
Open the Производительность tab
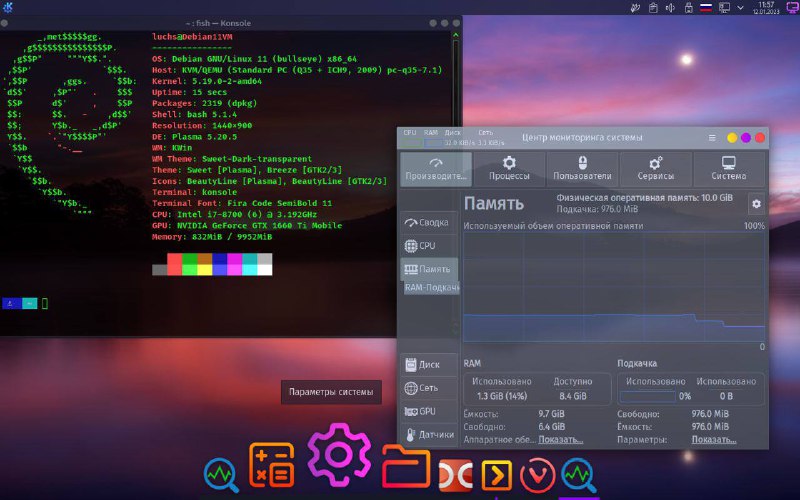pos(436,169)
